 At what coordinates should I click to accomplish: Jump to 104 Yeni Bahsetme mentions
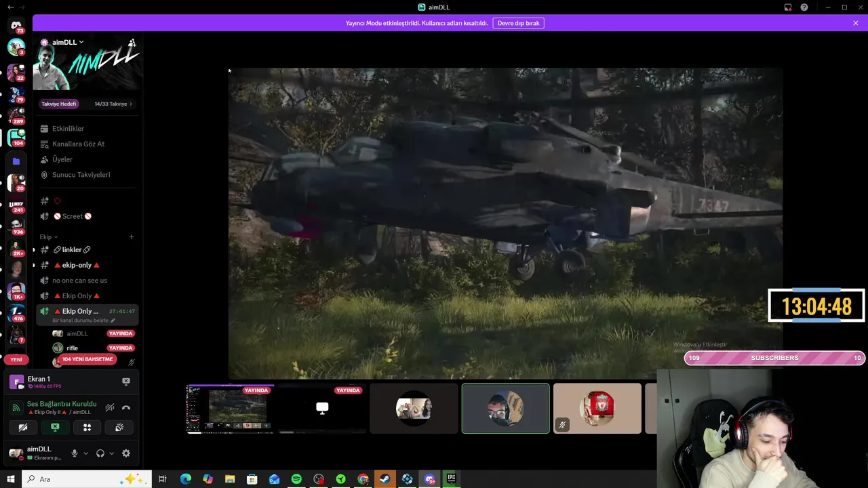pyautogui.click(x=87, y=359)
